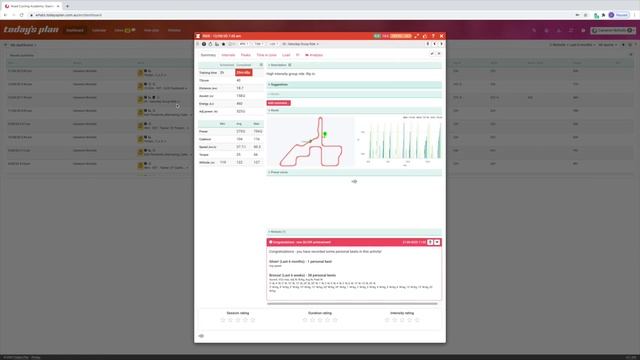640x360 pixels.
Task: Click the thumbs-up like icon in header
Action: point(425,36)
